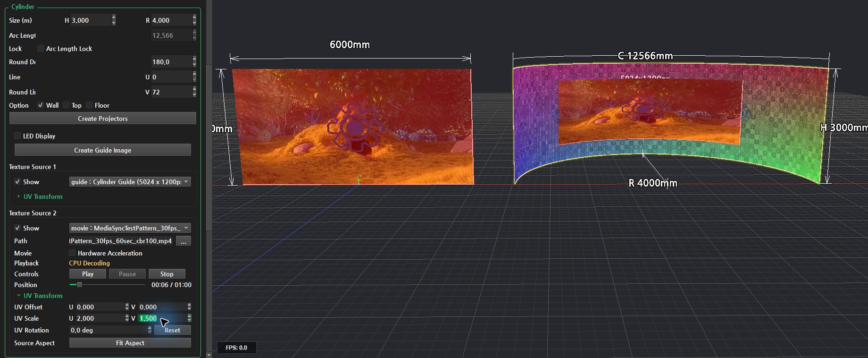Click the UV Rotation degree field
The image size is (868, 358).
pos(108,330)
